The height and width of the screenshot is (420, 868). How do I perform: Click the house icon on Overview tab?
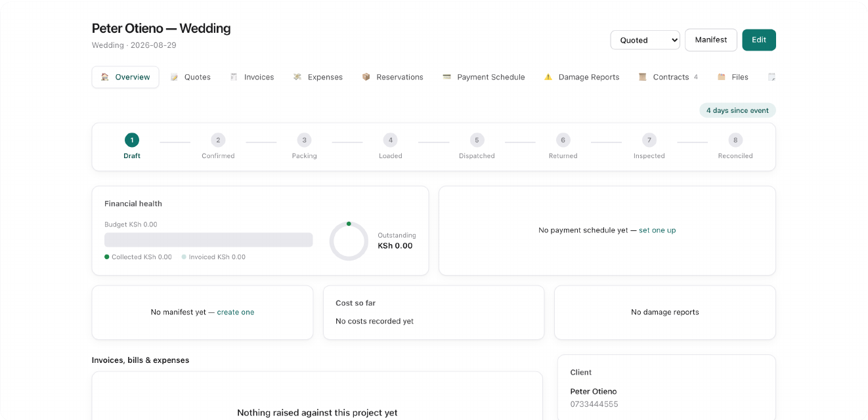click(x=105, y=77)
